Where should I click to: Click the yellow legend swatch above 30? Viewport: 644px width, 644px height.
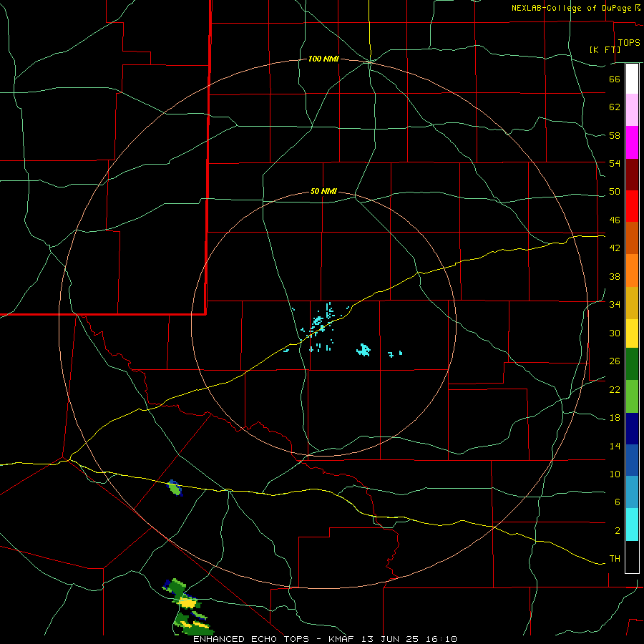pyautogui.click(x=632, y=333)
